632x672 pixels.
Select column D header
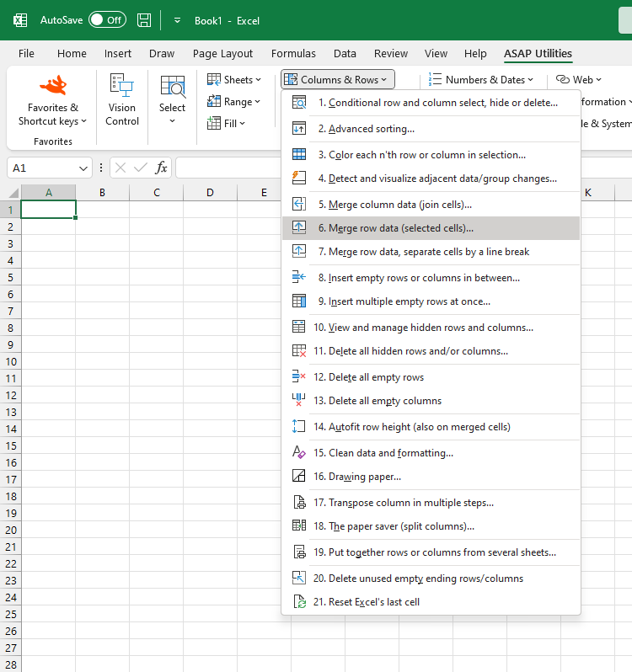210,193
